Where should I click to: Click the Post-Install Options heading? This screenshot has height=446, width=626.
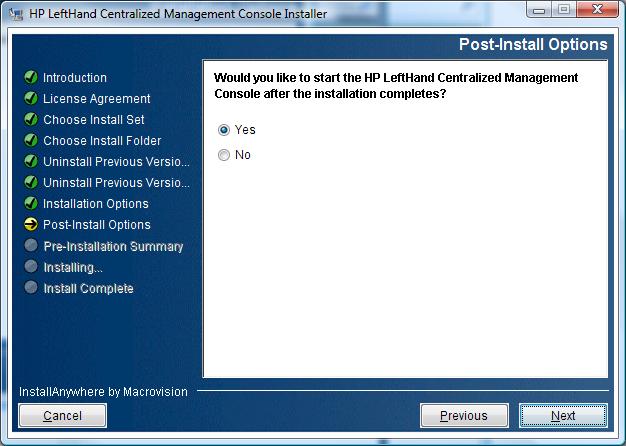point(533,44)
